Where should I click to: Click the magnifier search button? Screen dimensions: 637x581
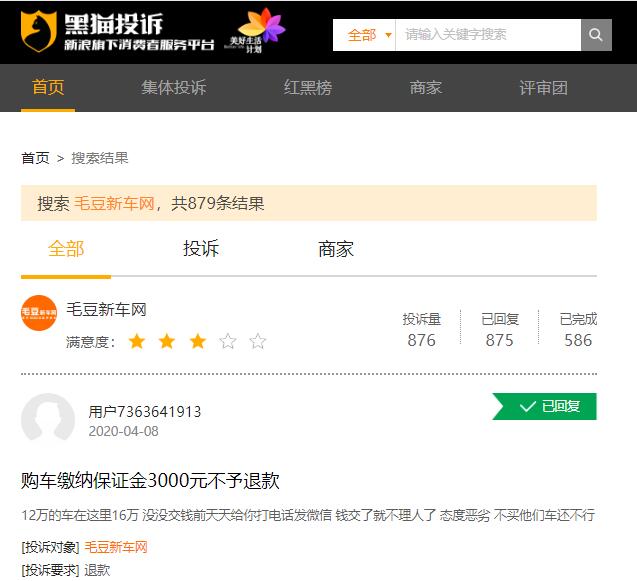pos(596,35)
